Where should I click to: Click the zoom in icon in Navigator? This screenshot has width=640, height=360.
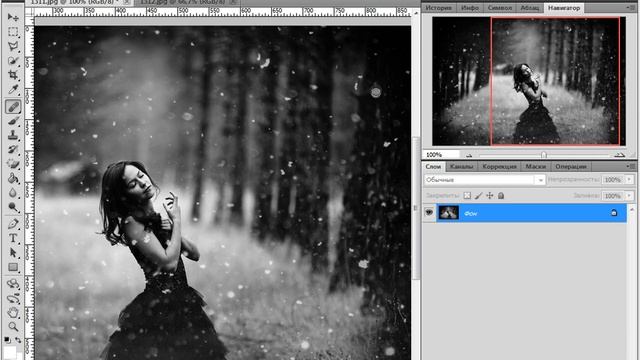click(x=620, y=155)
